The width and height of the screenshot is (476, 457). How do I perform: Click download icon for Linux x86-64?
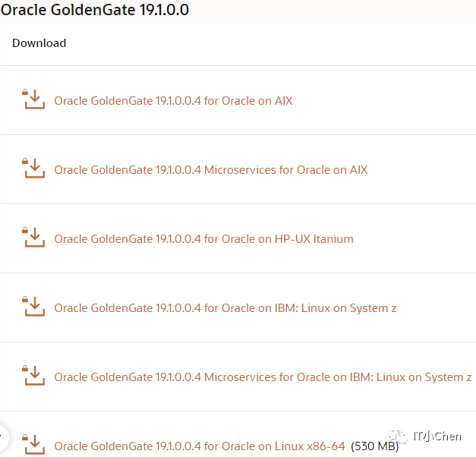pos(34,444)
